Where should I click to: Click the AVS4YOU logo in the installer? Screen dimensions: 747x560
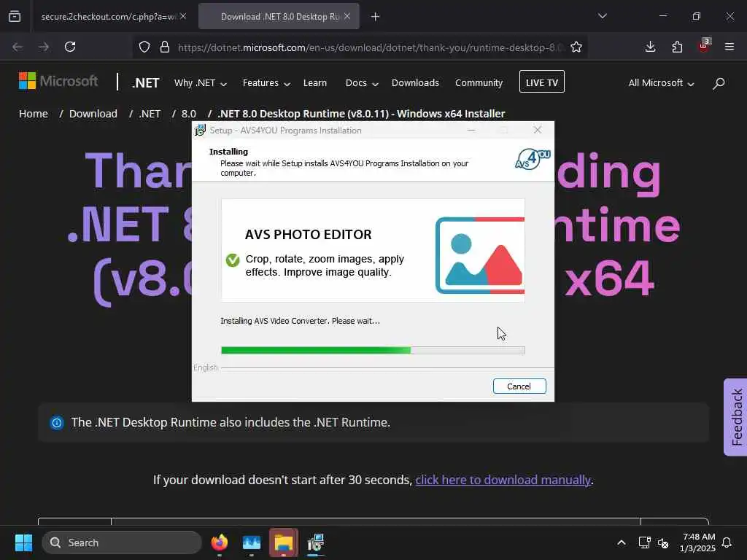[533, 159]
